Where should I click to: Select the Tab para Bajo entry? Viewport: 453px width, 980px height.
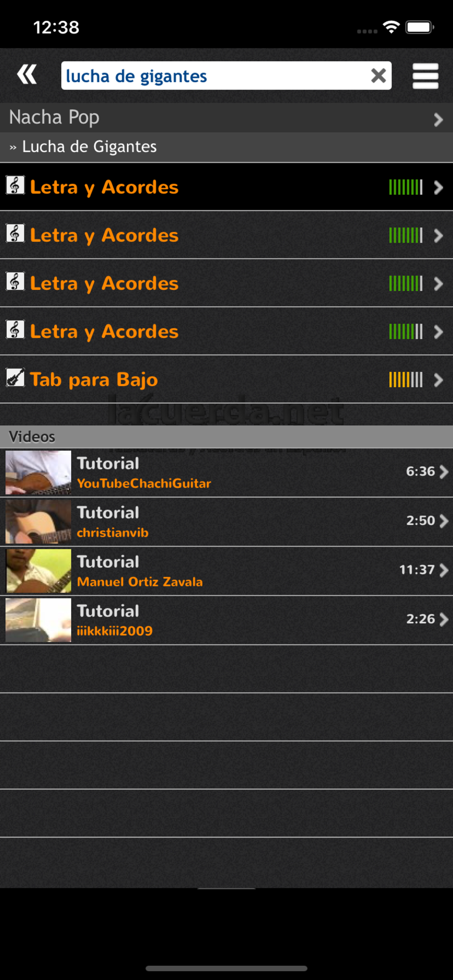(226, 380)
